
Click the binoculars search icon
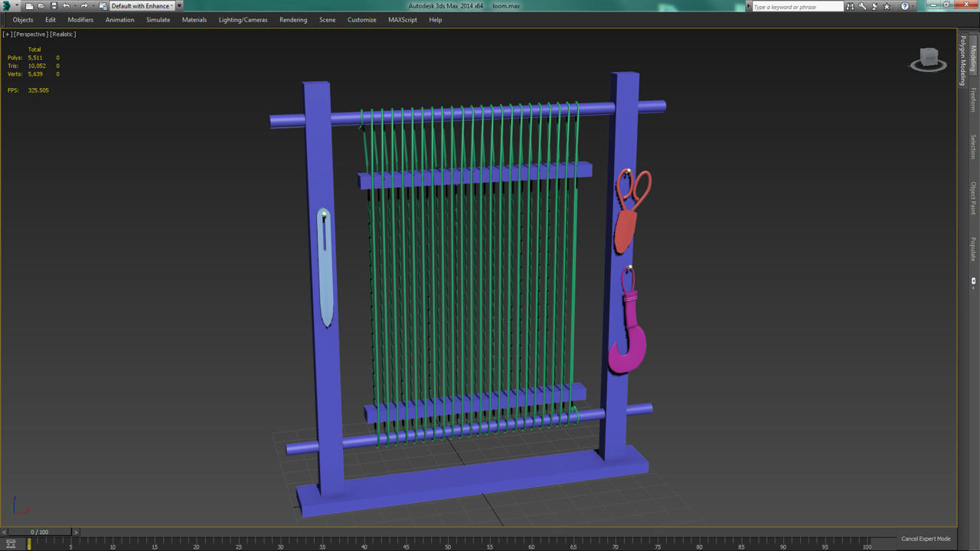850,6
